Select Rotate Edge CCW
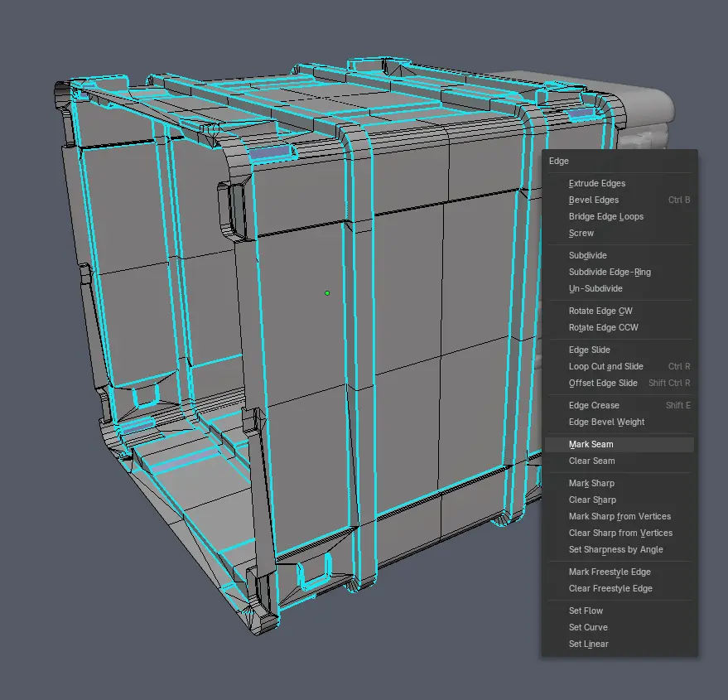Image resolution: width=728 pixels, height=700 pixels. click(603, 327)
